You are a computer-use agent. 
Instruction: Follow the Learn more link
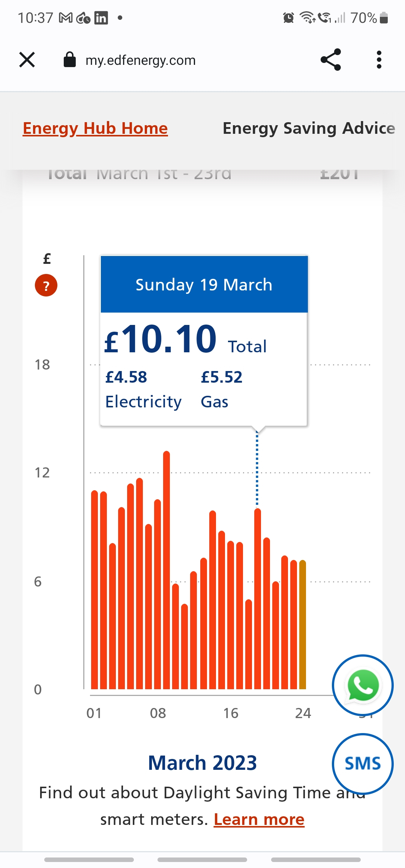click(259, 820)
